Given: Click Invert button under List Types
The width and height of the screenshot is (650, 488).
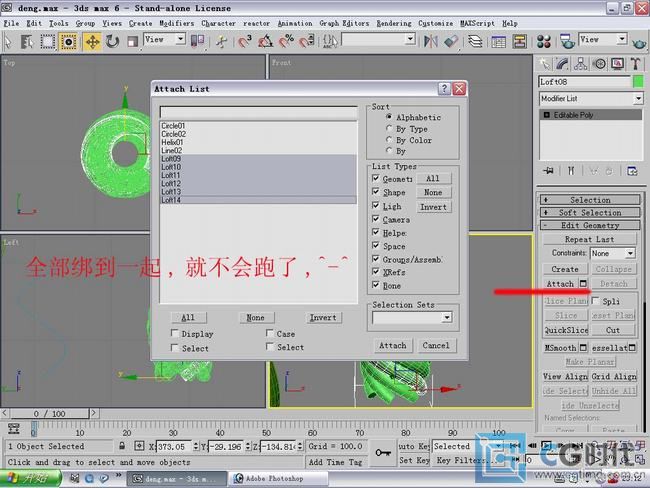Looking at the screenshot, I should coord(433,207).
